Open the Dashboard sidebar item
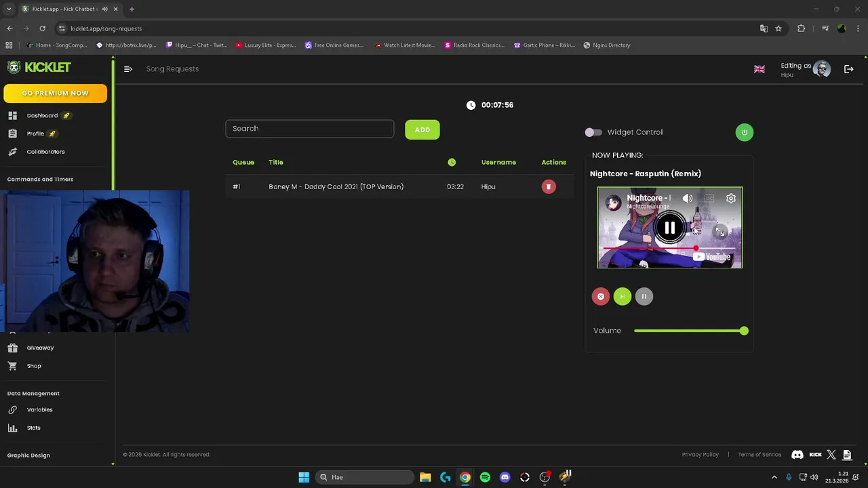The height and width of the screenshot is (488, 868). click(42, 116)
